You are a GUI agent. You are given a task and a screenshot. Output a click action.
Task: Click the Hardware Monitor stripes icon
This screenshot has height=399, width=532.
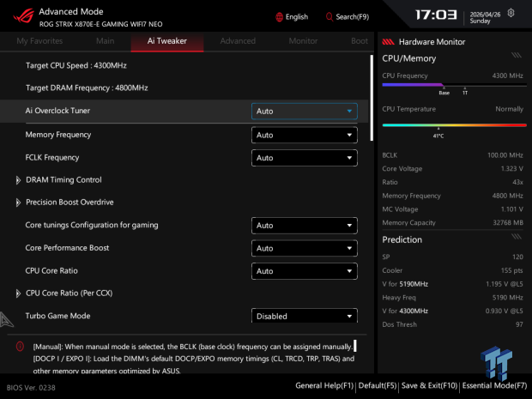[389, 42]
